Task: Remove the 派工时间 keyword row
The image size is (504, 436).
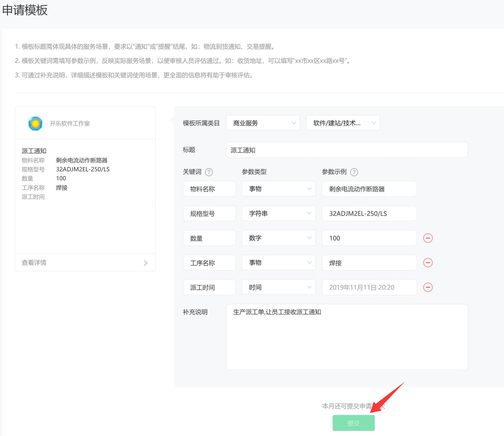Action: (428, 287)
